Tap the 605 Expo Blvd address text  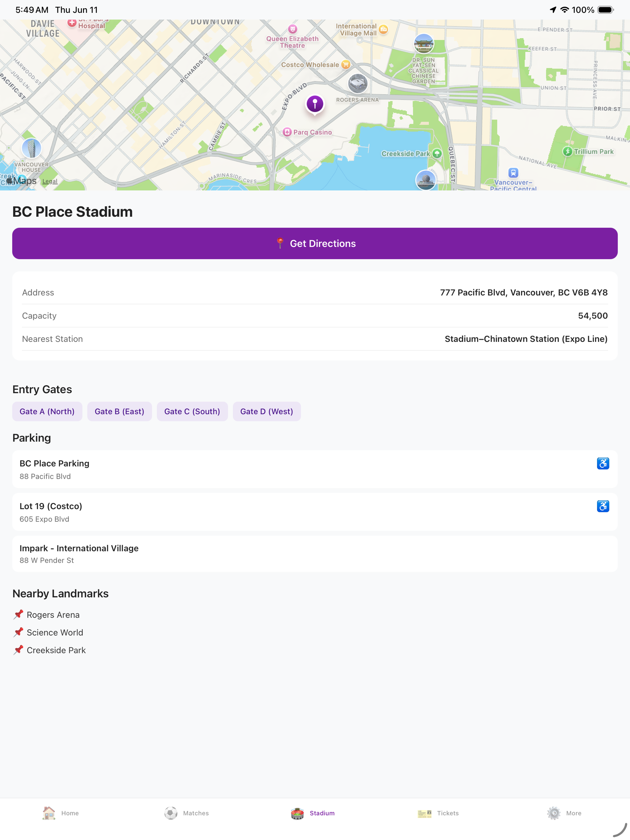45,519
